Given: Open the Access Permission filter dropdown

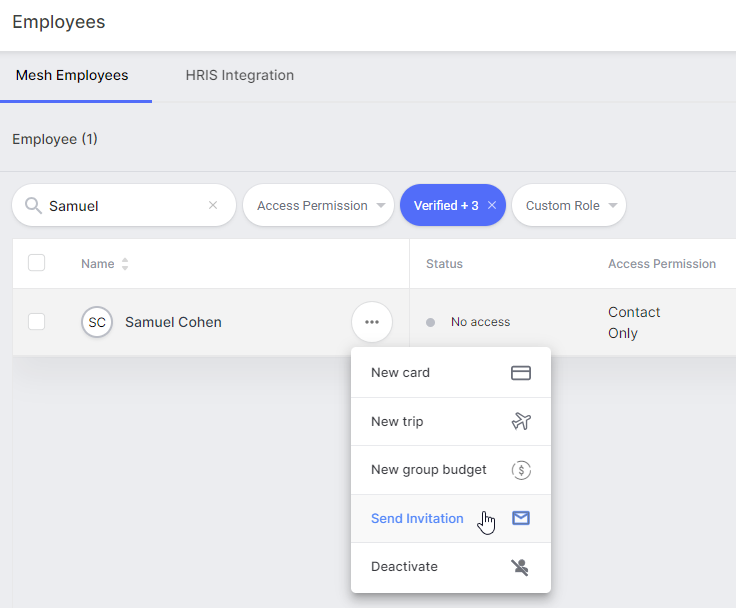Looking at the screenshot, I should coord(318,205).
